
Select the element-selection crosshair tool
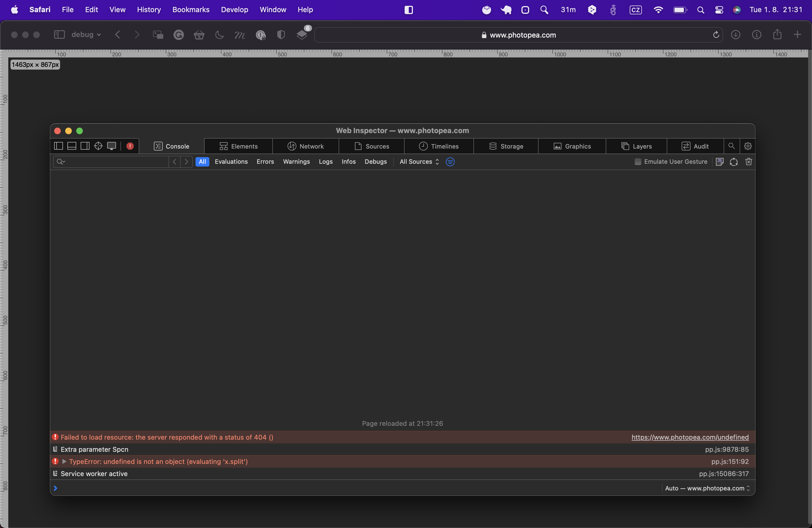[x=98, y=146]
